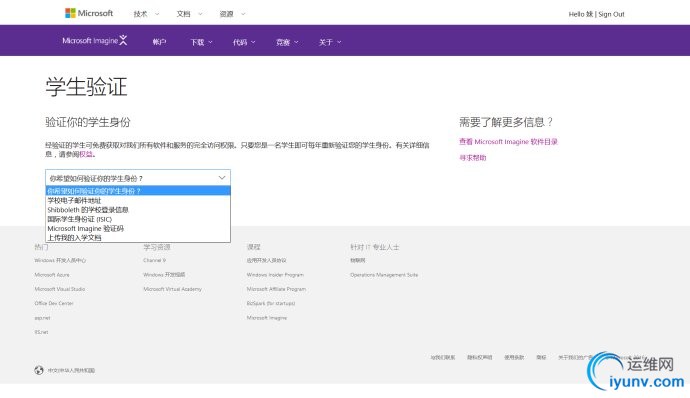Open Microsoft Affiliate Program footer link
Screen dimensions: 690x398
tap(276, 289)
